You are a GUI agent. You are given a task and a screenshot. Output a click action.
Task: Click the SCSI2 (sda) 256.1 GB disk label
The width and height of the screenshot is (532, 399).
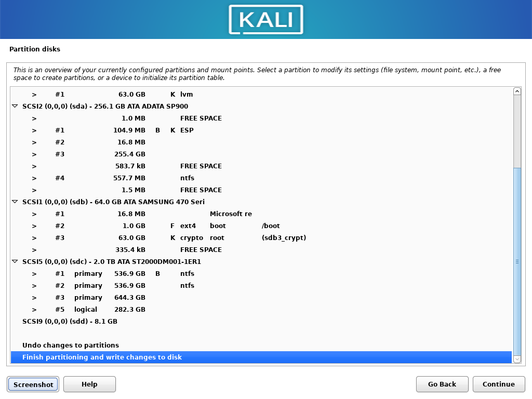[x=105, y=106]
